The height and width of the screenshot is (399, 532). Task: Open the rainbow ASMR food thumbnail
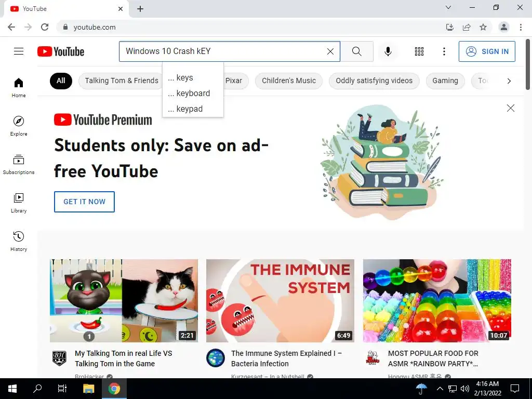[x=437, y=301]
